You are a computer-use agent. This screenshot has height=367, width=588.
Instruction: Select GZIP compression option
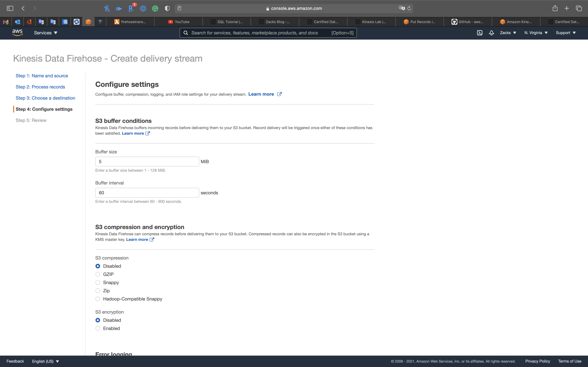tap(98, 274)
